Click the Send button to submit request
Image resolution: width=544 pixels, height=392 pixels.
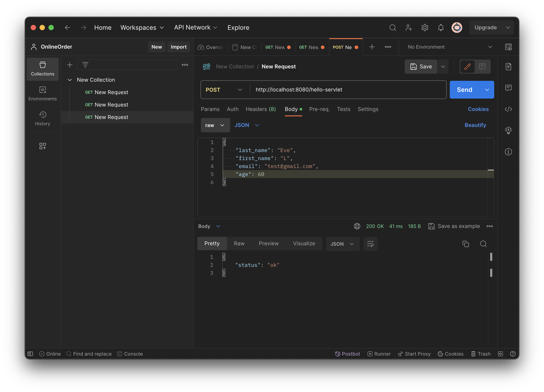click(464, 89)
